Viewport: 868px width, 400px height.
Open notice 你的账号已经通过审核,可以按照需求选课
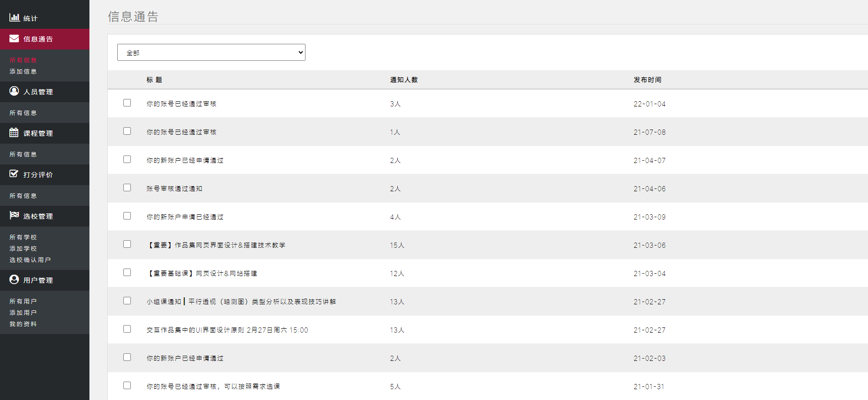[213, 386]
